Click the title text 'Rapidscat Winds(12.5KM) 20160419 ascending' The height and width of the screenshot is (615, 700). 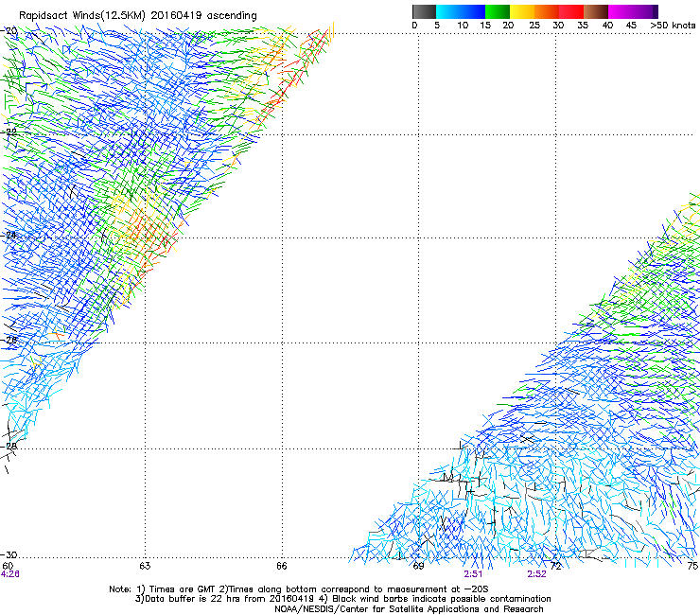tap(137, 16)
